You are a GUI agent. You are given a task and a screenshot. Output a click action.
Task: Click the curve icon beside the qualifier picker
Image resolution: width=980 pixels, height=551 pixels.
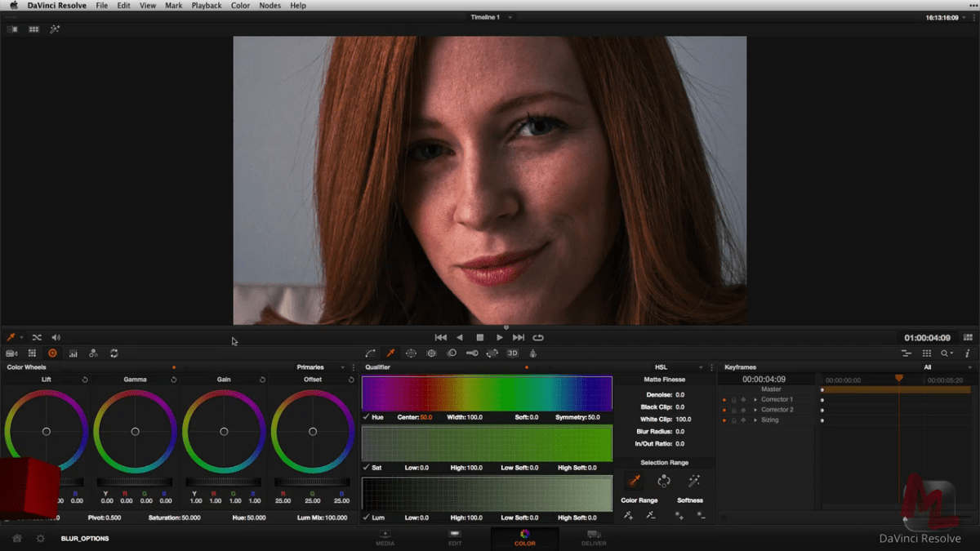pyautogui.click(x=370, y=353)
